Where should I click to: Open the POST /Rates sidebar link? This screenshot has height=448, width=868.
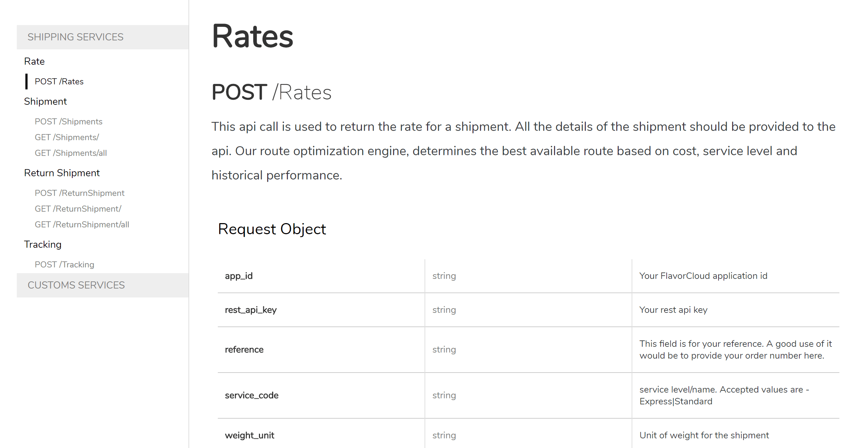coord(59,82)
